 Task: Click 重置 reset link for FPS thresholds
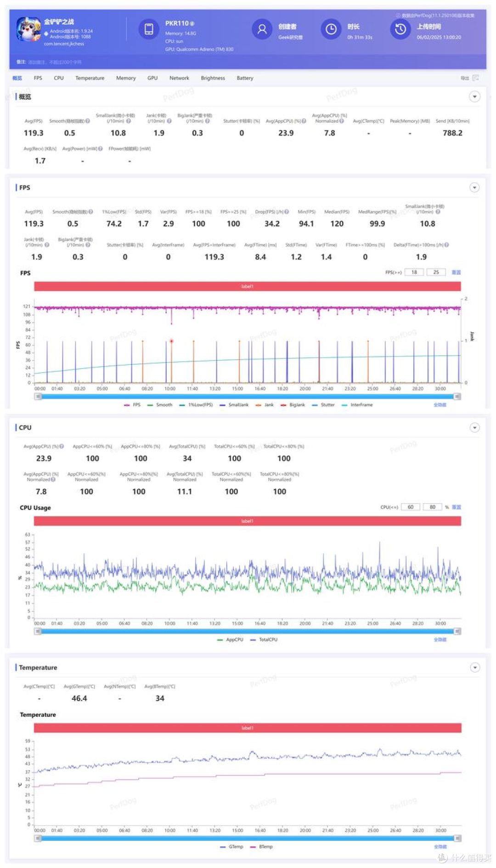[456, 272]
